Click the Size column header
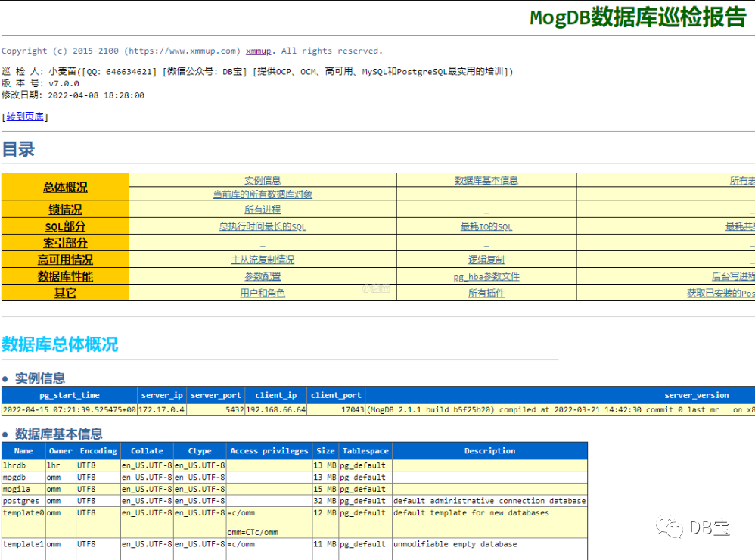 click(x=325, y=451)
